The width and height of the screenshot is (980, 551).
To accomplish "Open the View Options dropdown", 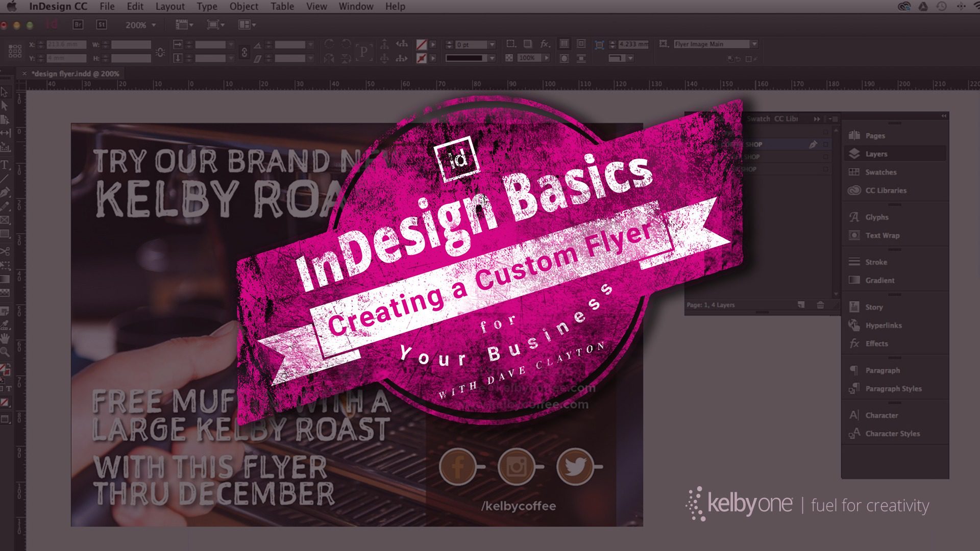I will [184, 24].
